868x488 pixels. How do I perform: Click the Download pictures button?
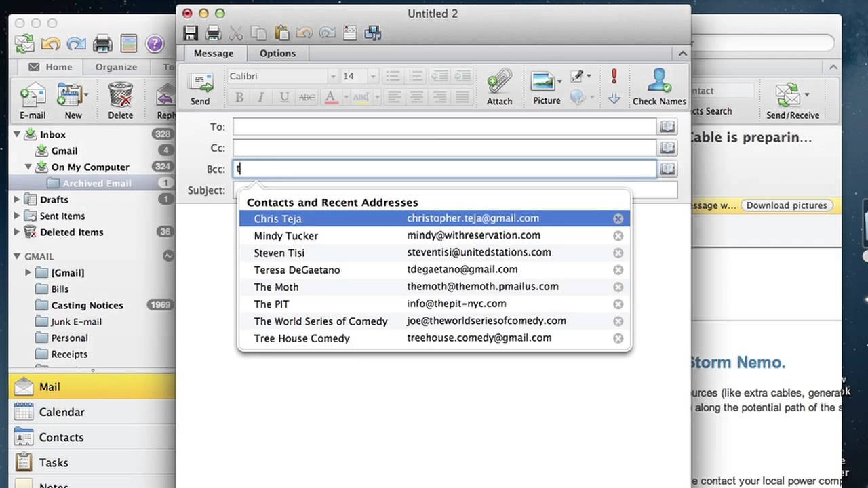787,205
